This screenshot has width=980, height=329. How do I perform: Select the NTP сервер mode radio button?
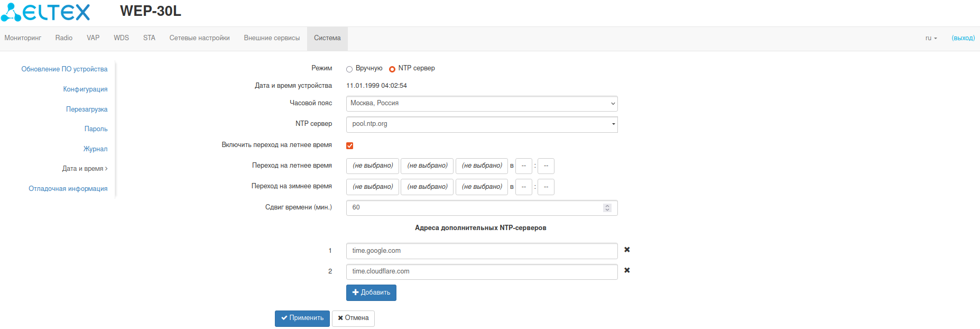click(392, 69)
